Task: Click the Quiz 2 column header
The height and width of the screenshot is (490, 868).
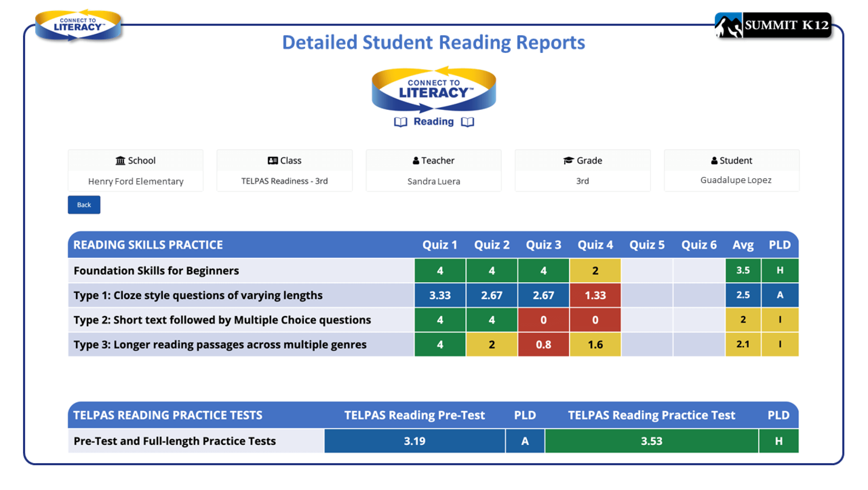Action: coord(492,245)
